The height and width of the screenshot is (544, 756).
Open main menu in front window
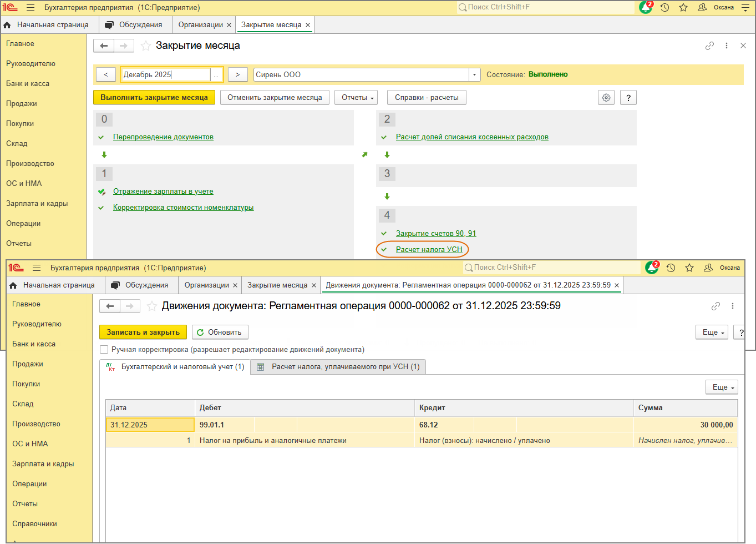click(x=37, y=268)
